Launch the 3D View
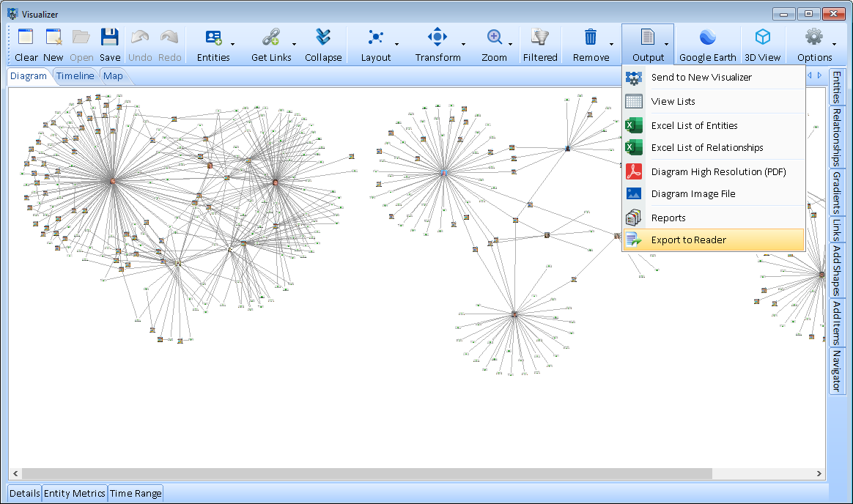Image resolution: width=853 pixels, height=504 pixels. pos(762,37)
